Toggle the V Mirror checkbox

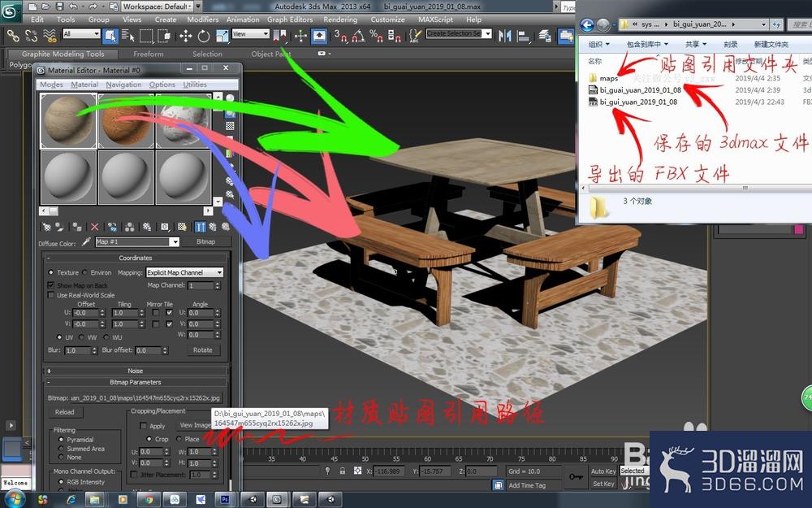pos(155,324)
